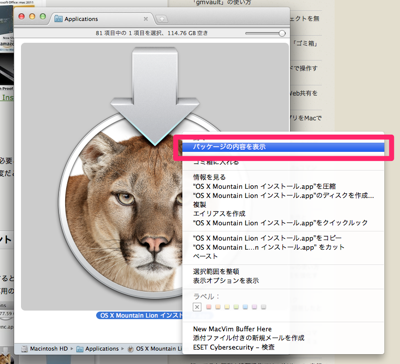Apply the blue label color

tap(245, 307)
